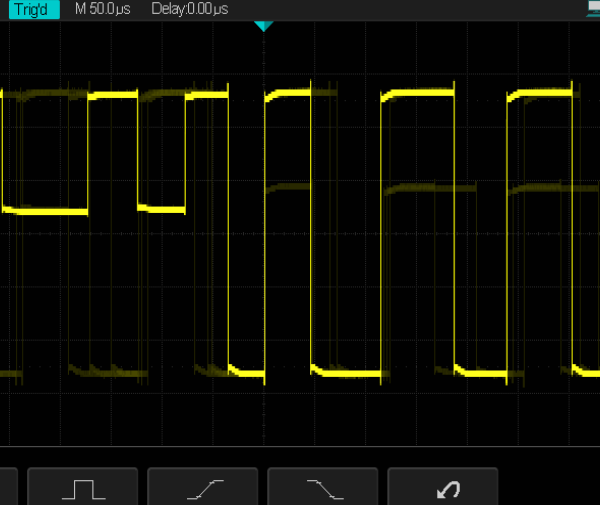Click the cyan trigger position marker
Image resolution: width=600 pixels, height=505 pixels.
click(x=263, y=25)
